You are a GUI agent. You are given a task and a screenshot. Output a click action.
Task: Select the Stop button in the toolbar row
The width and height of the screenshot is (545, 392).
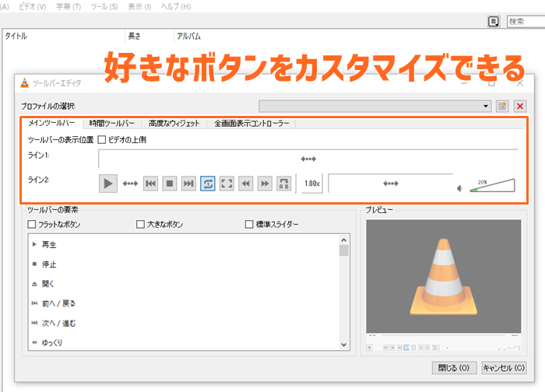coord(170,184)
